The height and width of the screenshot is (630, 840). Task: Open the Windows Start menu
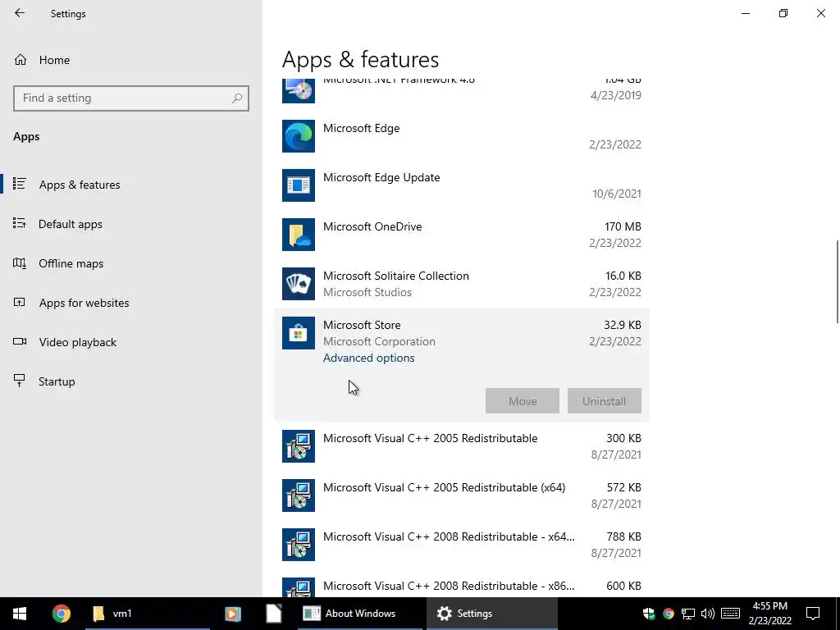point(20,614)
